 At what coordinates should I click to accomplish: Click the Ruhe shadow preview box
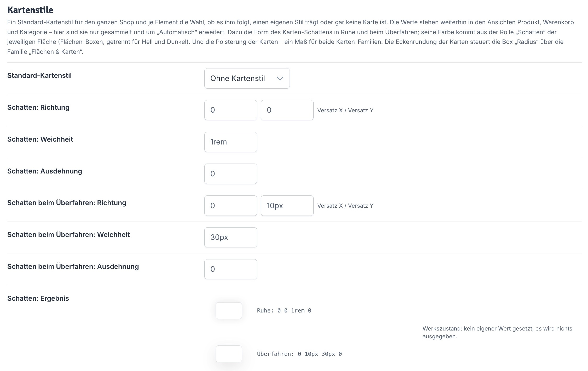point(229,311)
